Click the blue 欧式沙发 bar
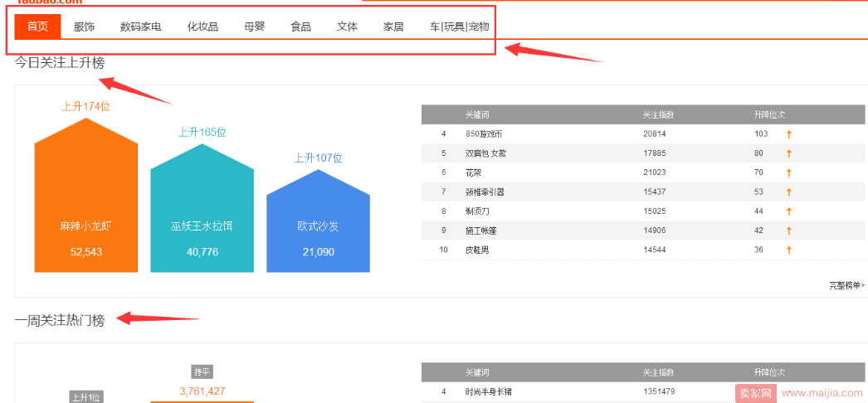 pos(319,221)
